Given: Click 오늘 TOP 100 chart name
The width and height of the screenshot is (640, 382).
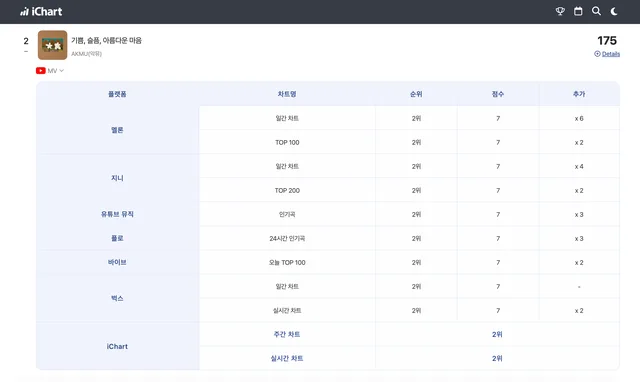Looking at the screenshot, I should click(x=287, y=262).
